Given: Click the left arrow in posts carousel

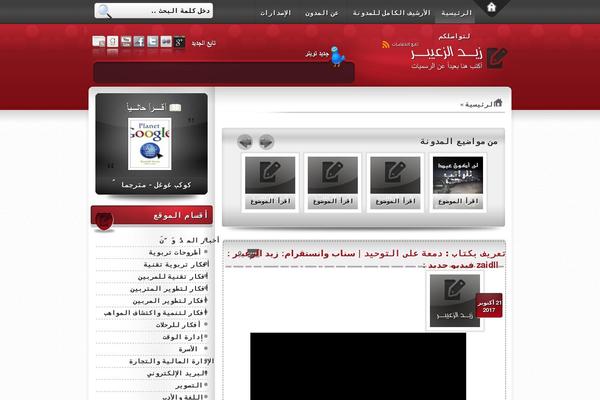Looking at the screenshot, I should [x=245, y=142].
